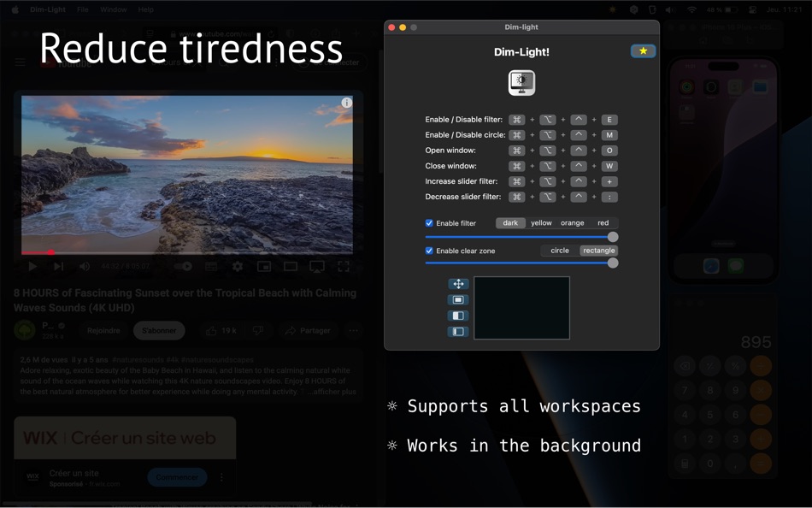Open more actions ellipsis under the video

point(353,331)
